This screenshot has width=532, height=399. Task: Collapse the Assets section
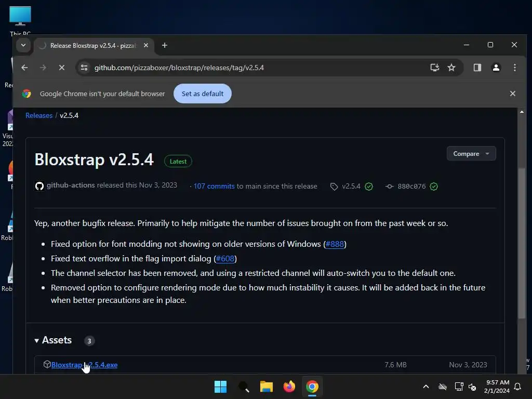point(53,340)
